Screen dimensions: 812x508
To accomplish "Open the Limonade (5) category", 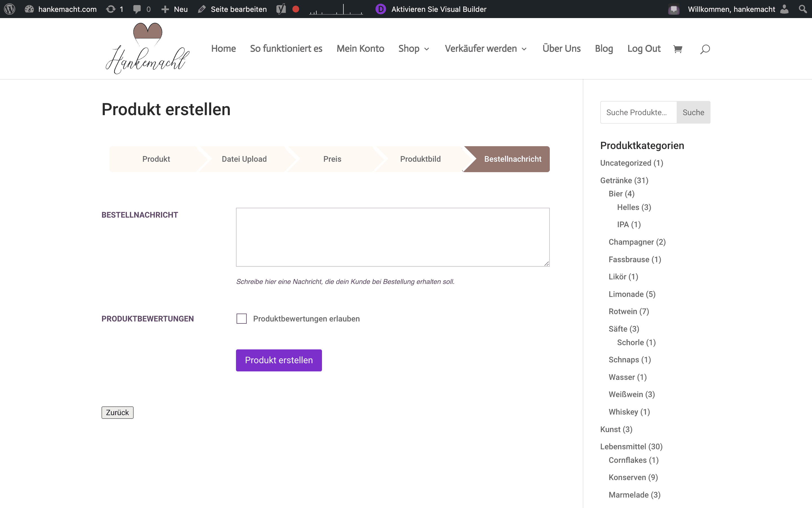I will click(632, 294).
